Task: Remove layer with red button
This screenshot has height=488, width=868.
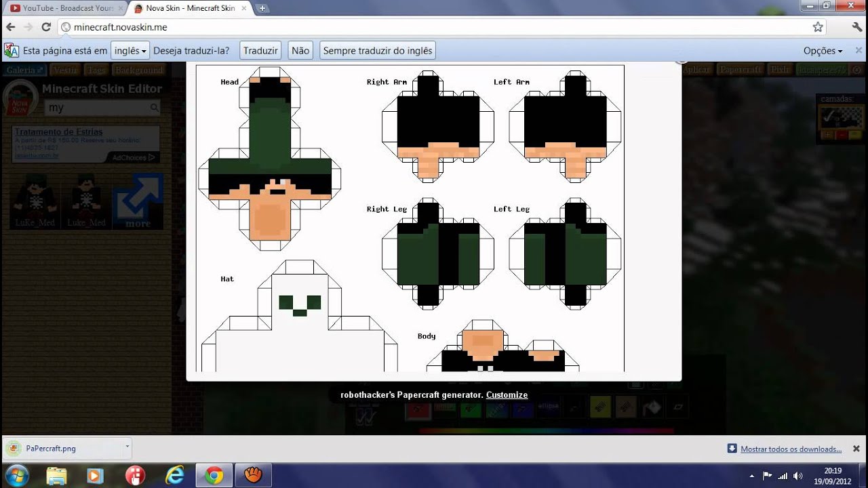Action: tap(842, 135)
